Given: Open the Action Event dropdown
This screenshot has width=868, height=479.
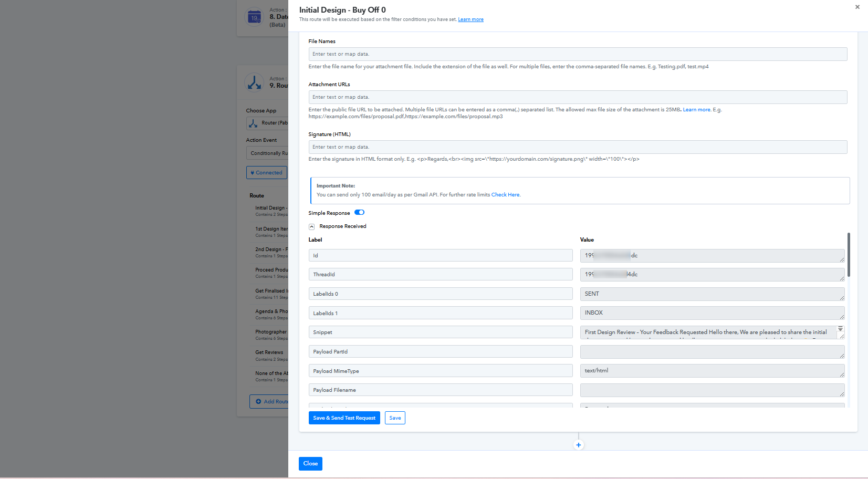Looking at the screenshot, I should pyautogui.click(x=268, y=153).
